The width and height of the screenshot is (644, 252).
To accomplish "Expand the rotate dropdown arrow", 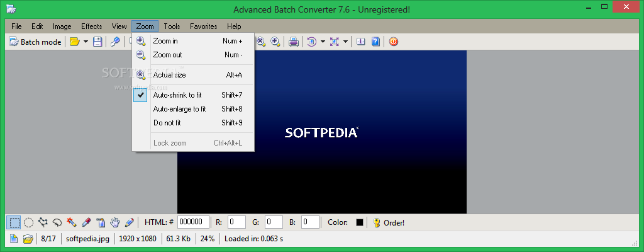I will click(323, 42).
